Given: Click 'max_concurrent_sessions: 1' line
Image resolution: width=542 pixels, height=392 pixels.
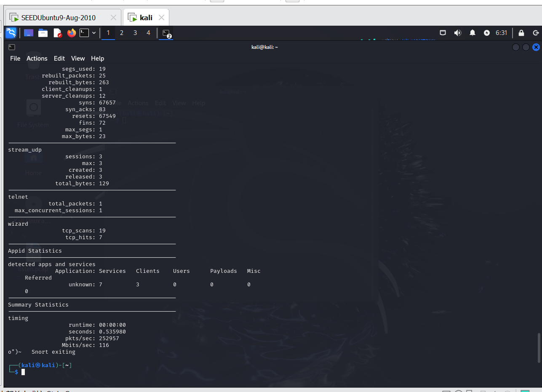Looking at the screenshot, I should point(59,211).
